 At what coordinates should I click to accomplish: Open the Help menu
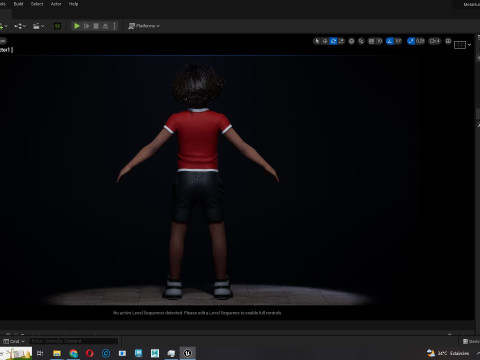point(73,4)
